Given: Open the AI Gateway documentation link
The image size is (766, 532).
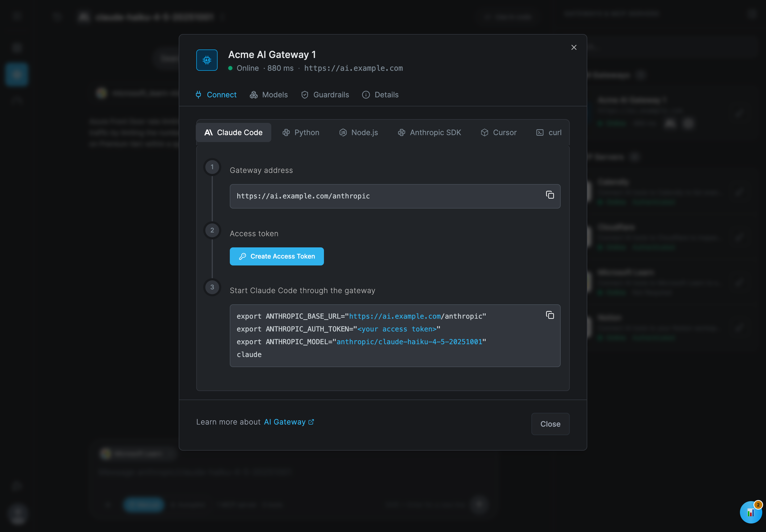Looking at the screenshot, I should [289, 422].
